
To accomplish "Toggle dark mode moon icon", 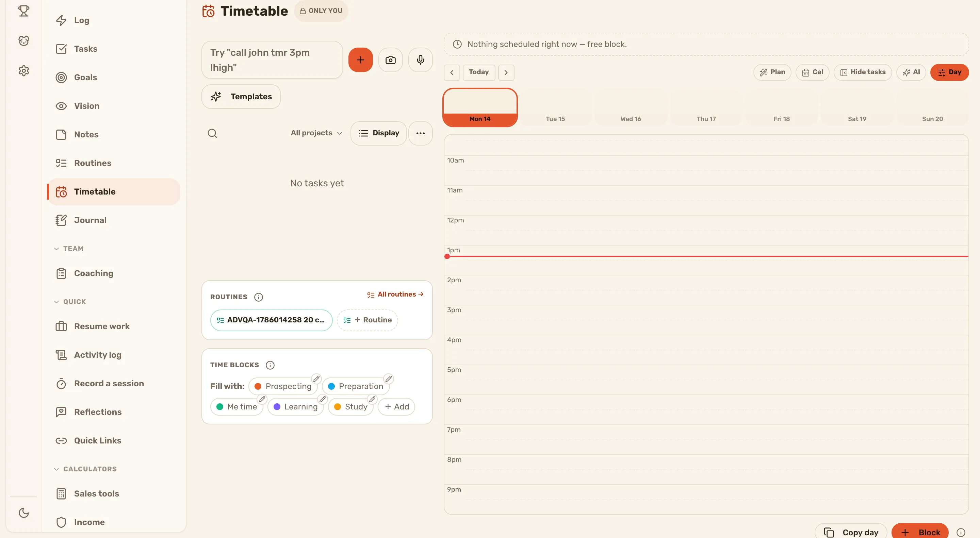I will point(23,512).
